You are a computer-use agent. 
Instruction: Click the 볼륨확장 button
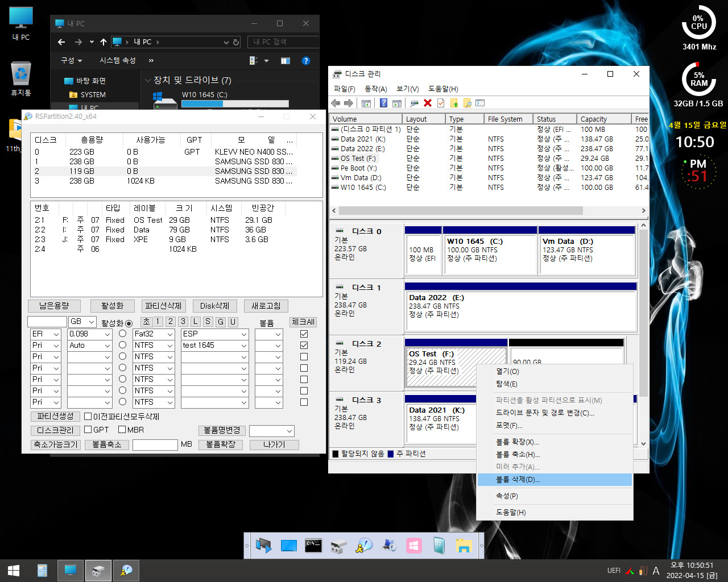pos(221,444)
